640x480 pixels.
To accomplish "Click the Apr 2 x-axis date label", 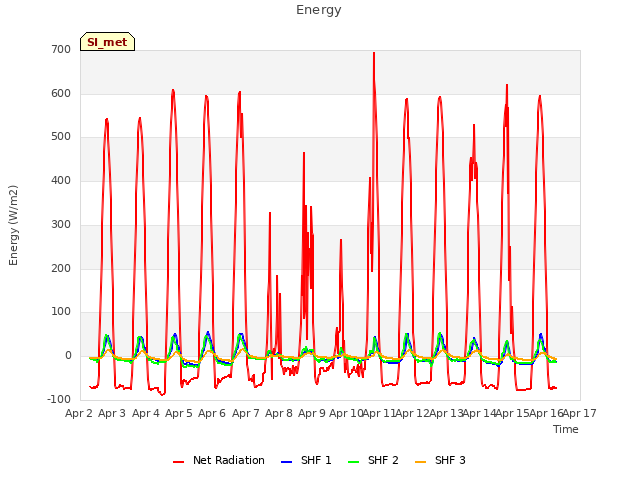I will click(x=79, y=413).
